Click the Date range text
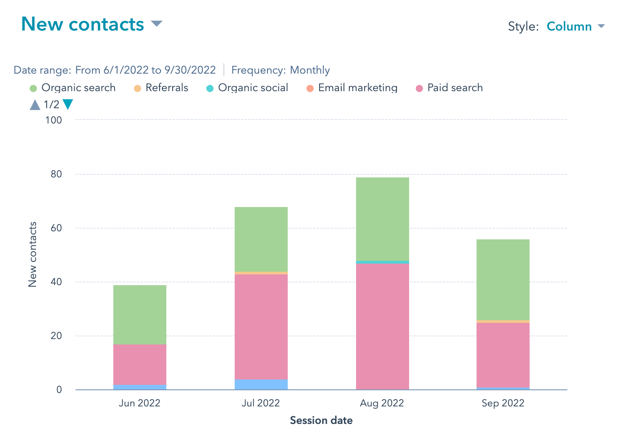624x441 pixels. [x=115, y=70]
